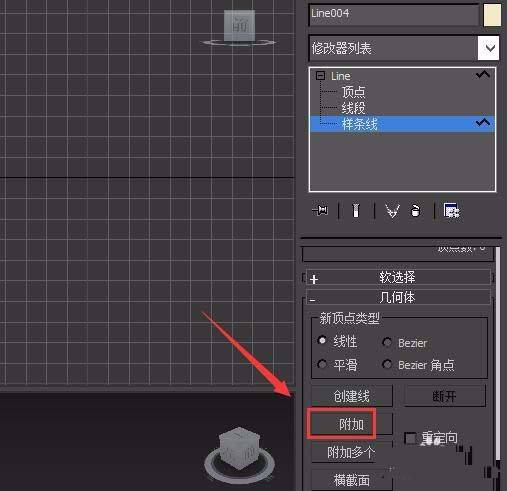Image resolution: width=507 pixels, height=491 pixels.
Task: Select the 样条线 sub-object level
Action: point(402,124)
